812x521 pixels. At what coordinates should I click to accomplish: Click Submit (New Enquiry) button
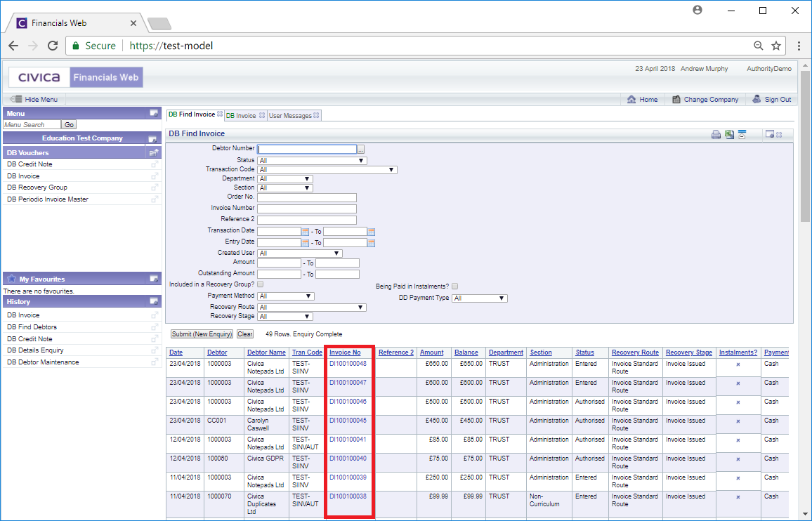click(x=202, y=334)
